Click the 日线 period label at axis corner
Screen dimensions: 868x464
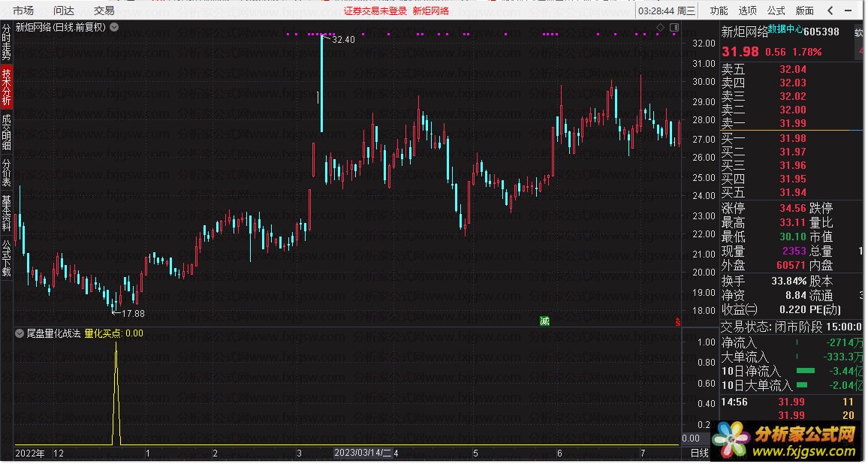(x=700, y=453)
